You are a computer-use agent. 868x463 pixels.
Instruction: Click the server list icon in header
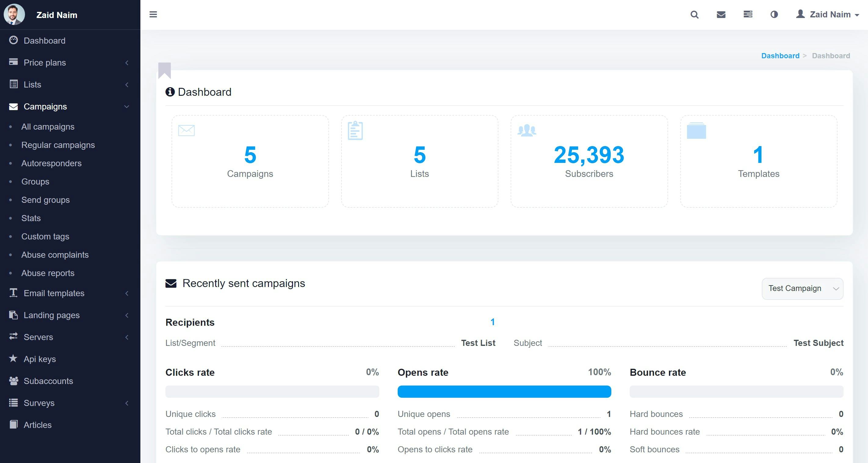pyautogui.click(x=748, y=14)
